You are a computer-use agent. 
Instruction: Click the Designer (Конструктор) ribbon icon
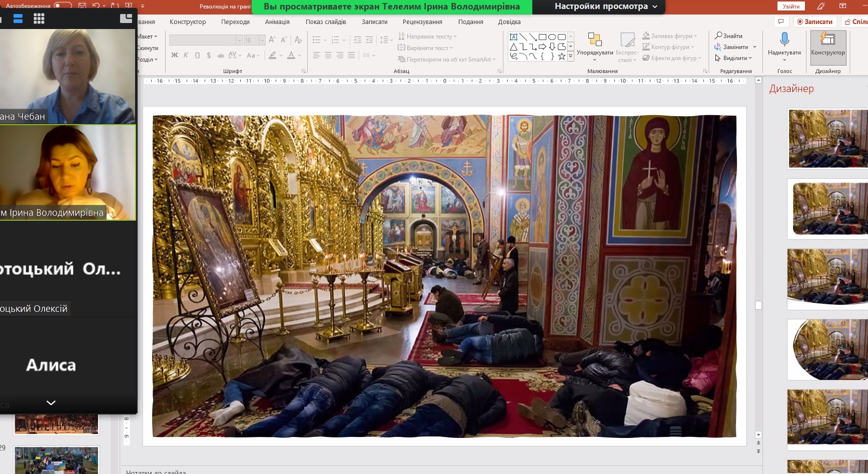click(827, 40)
